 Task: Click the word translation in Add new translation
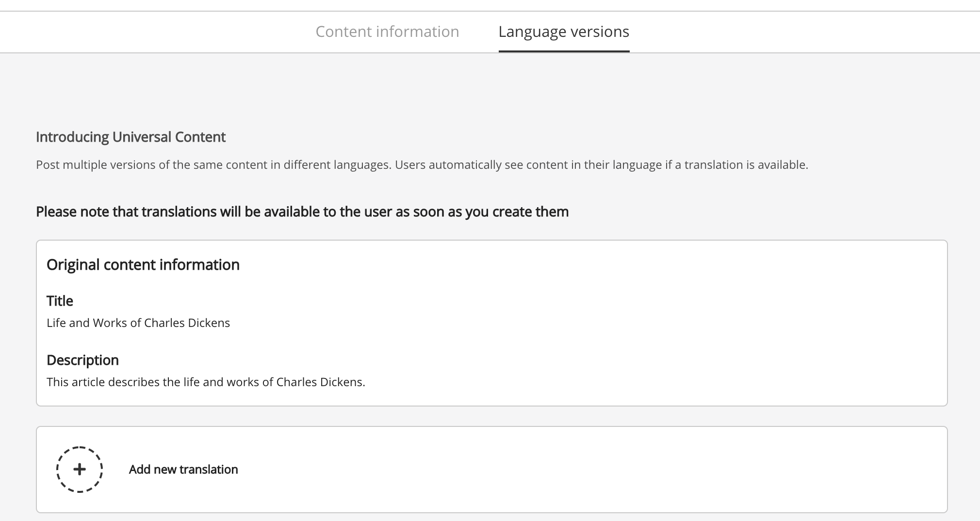point(209,470)
